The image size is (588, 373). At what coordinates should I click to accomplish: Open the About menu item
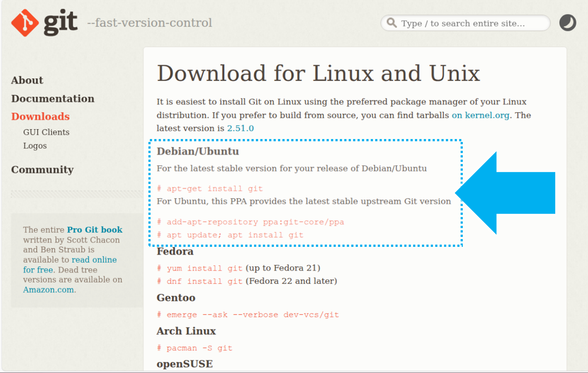[27, 80]
